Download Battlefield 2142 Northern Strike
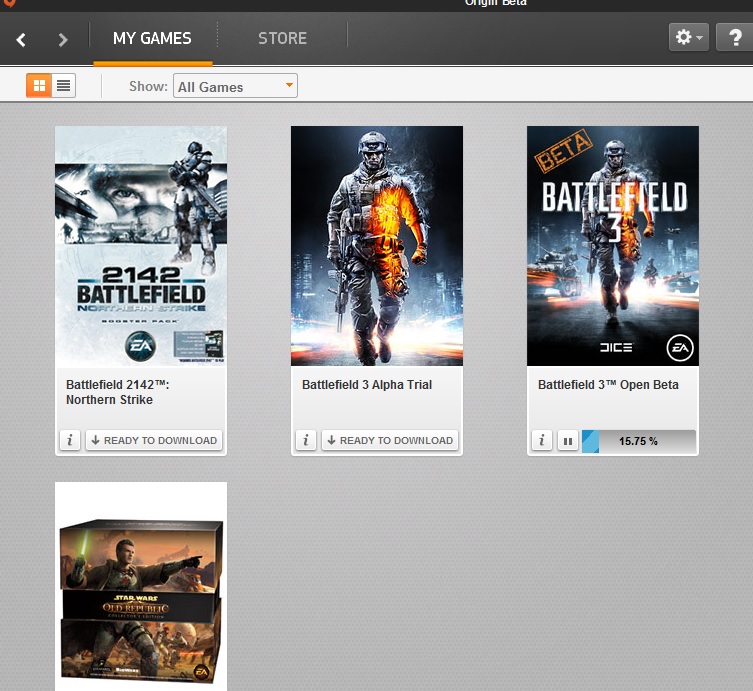This screenshot has width=753, height=691. pyautogui.click(x=154, y=440)
